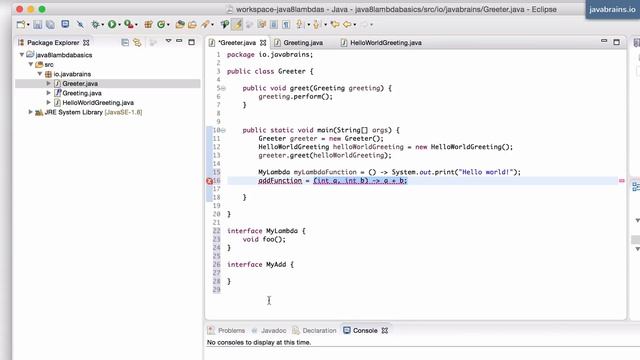Select Greeting.java in Package Explorer tree
Image resolution: width=640 pixels, height=360 pixels.
(x=82, y=93)
